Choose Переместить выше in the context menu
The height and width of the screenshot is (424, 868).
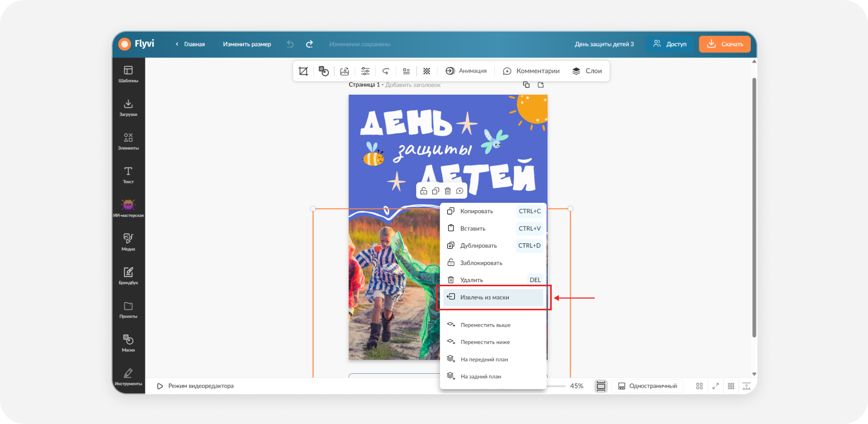coord(493,325)
